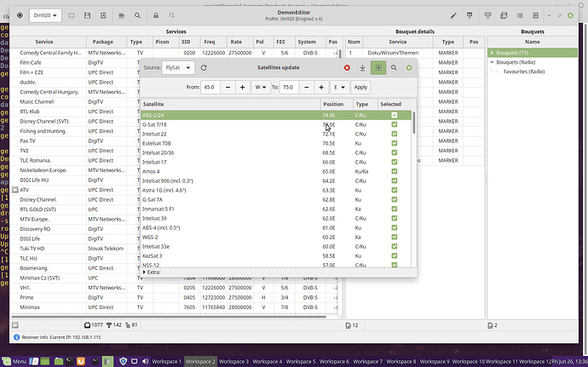Click the list view icon in header bar
588x367 pixels.
(x=519, y=15)
